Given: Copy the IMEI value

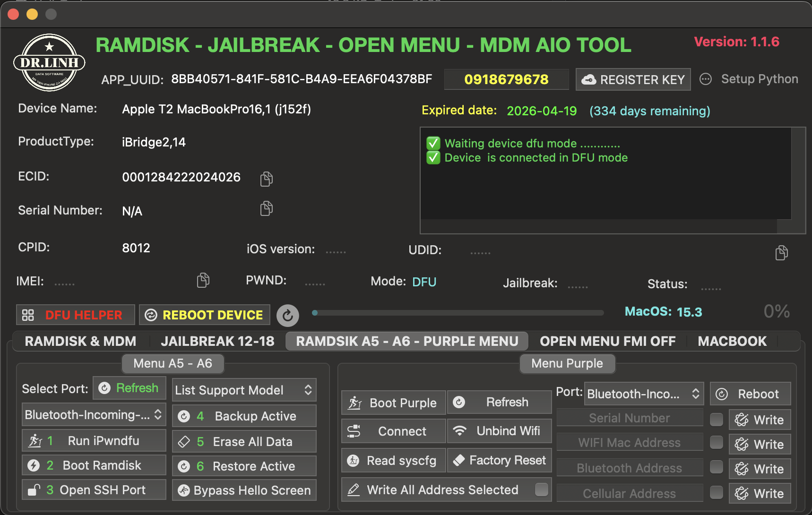Looking at the screenshot, I should [x=203, y=280].
